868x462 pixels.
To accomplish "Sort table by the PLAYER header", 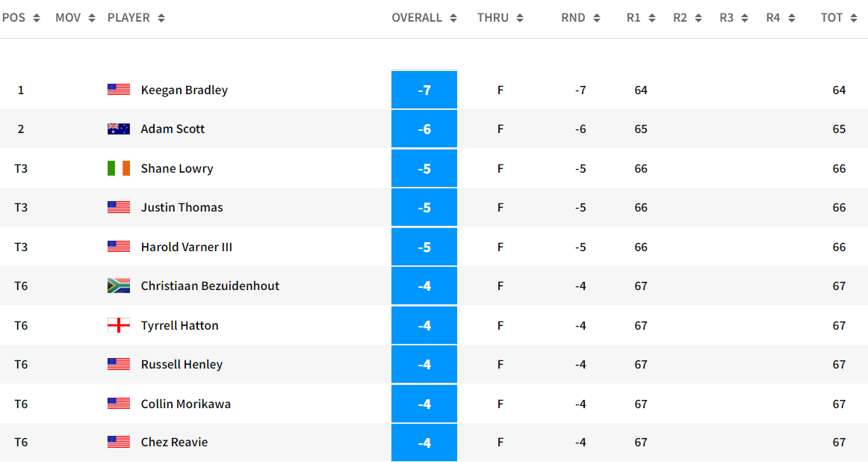I will click(128, 17).
